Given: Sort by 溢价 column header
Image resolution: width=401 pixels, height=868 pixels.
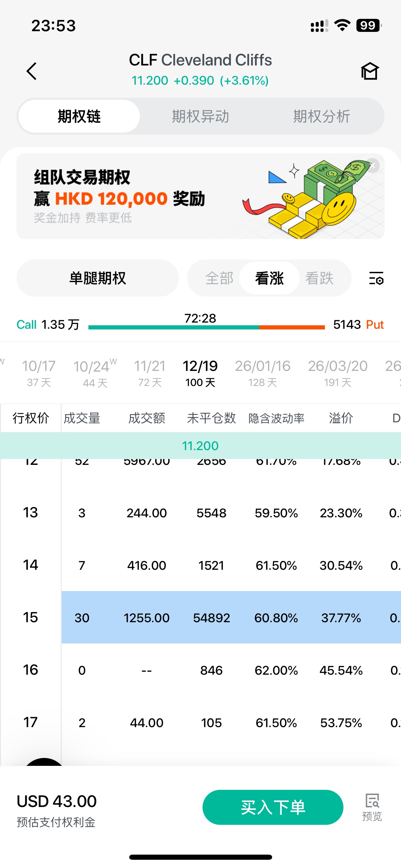Looking at the screenshot, I should 341,418.
